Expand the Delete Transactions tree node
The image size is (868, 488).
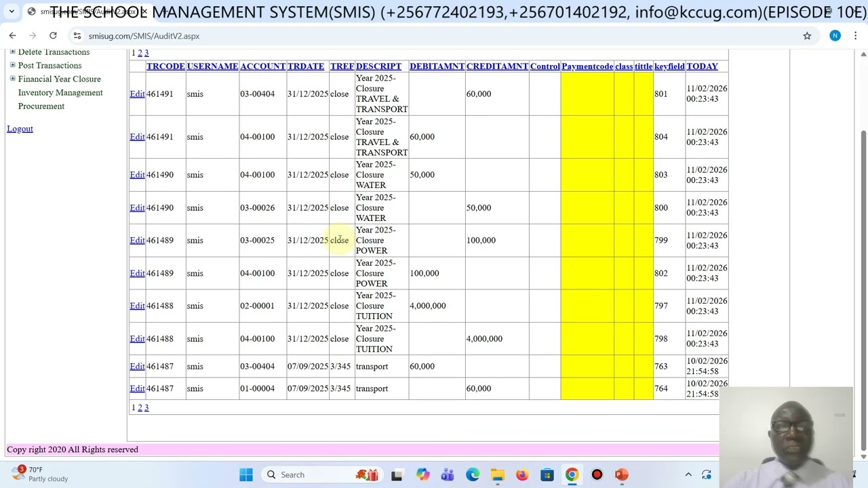pos(12,52)
